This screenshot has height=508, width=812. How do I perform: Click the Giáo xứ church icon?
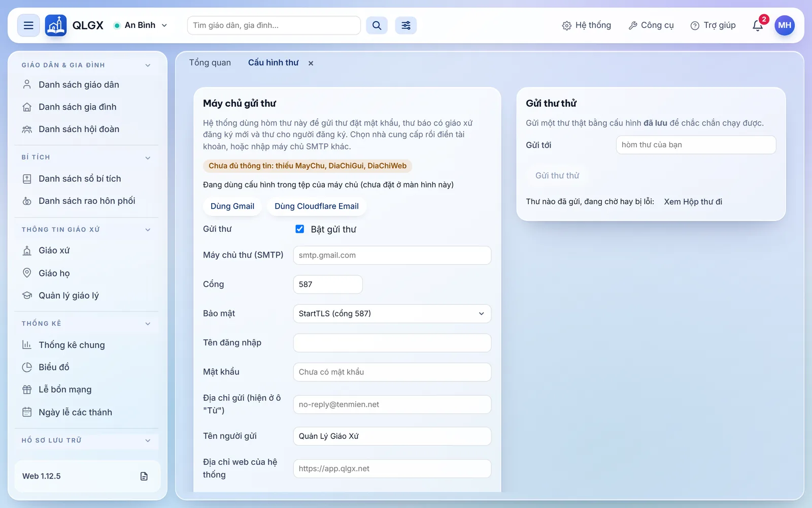click(x=27, y=250)
